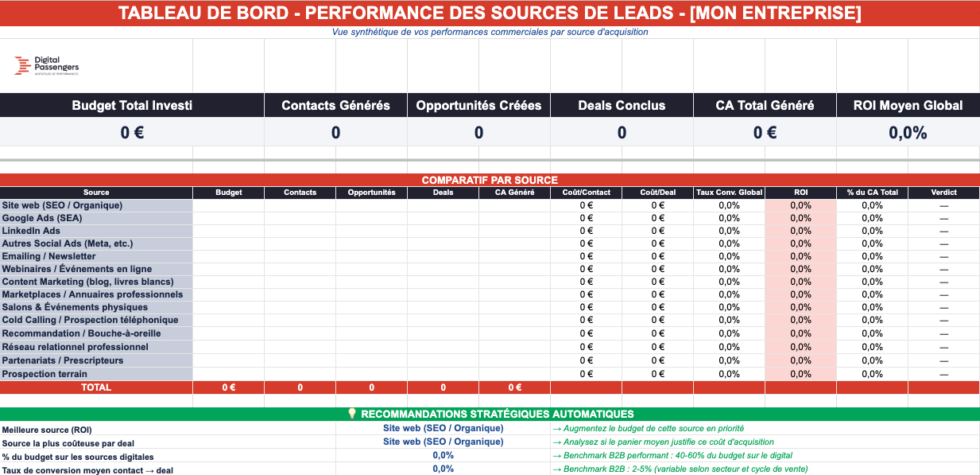Click the red TOTAL row label
This screenshot has width=980, height=475.
click(95, 387)
